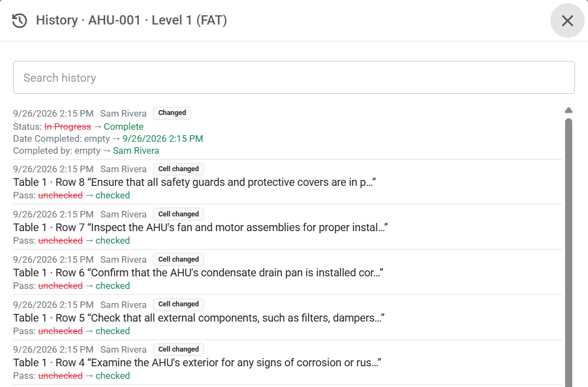
Task: Close the History dialog
Action: click(x=567, y=21)
